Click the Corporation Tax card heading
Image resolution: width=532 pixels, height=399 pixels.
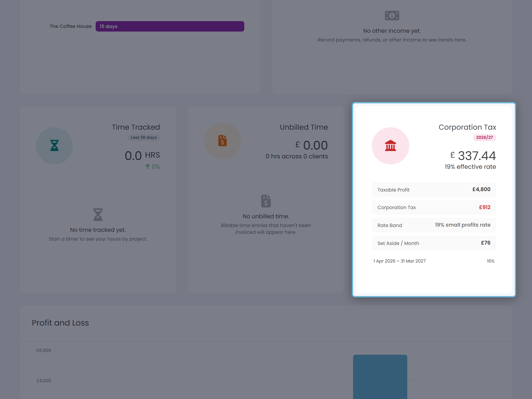pos(467,127)
